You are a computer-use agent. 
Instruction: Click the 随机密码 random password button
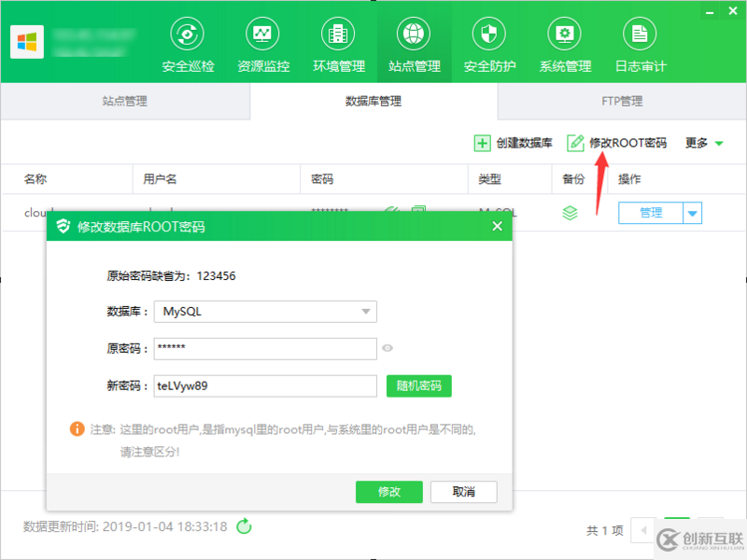418,385
